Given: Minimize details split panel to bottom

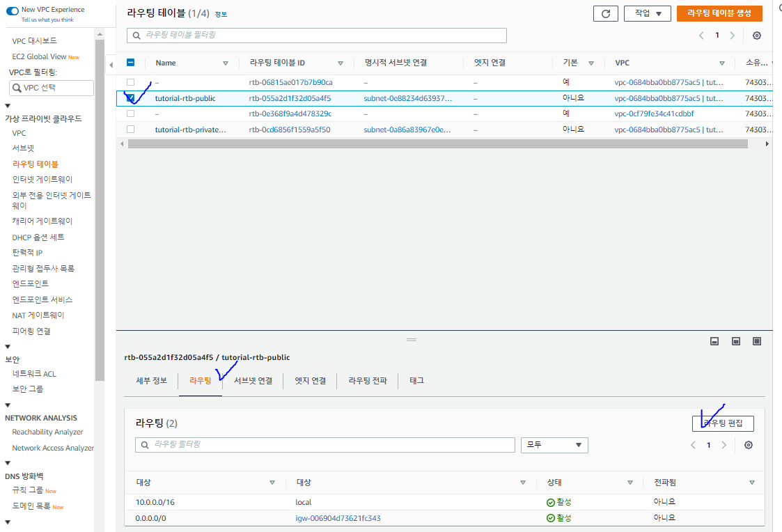Looking at the screenshot, I should tap(714, 341).
